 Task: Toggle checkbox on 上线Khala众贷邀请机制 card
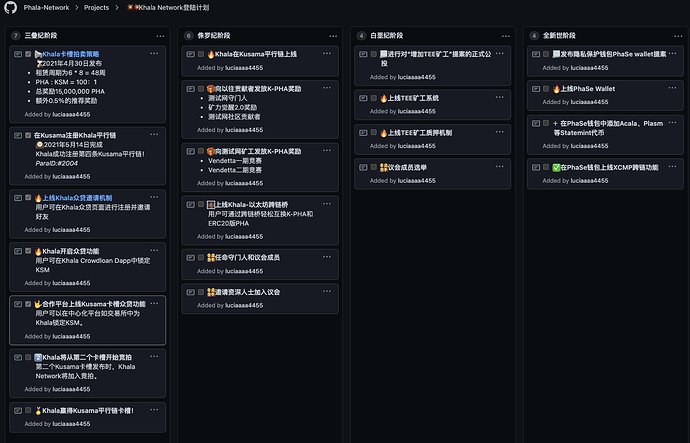(x=28, y=198)
